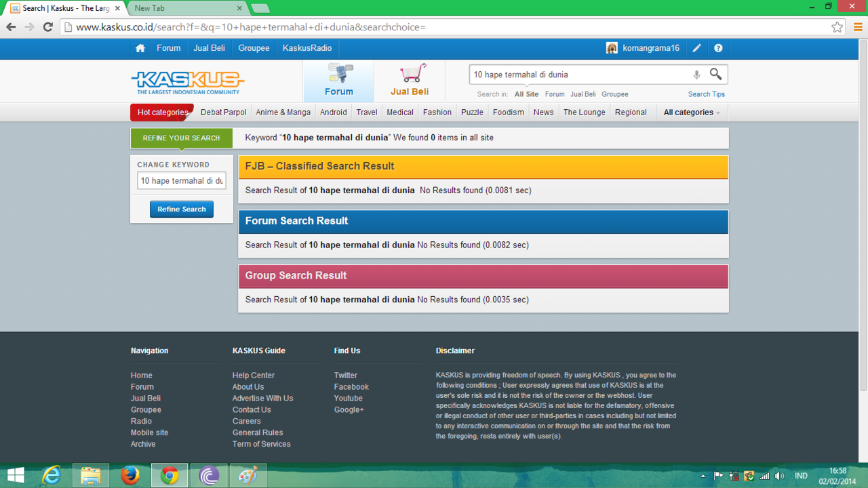Viewport: 868px width, 488px height.
Task: Click the Chrome taskbar icon
Action: click(x=170, y=475)
